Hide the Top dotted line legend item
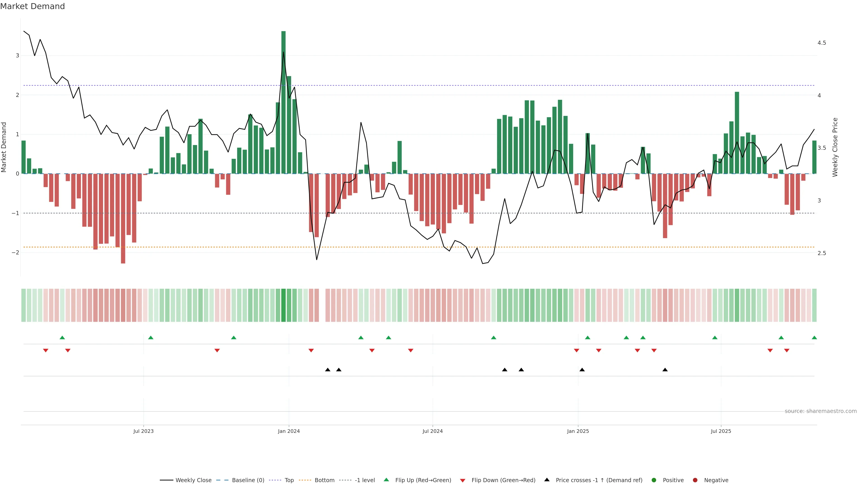Image resolution: width=868 pixels, height=488 pixels. tap(289, 480)
